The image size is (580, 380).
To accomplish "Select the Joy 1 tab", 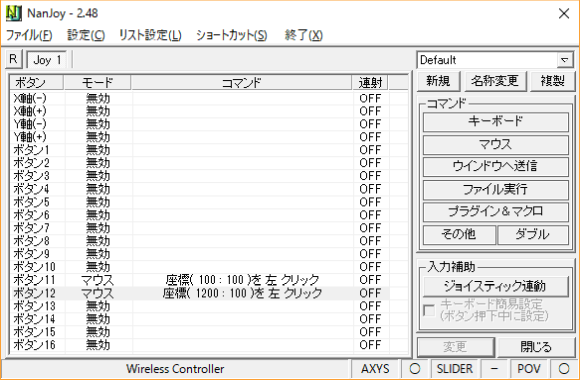I will [x=47, y=60].
